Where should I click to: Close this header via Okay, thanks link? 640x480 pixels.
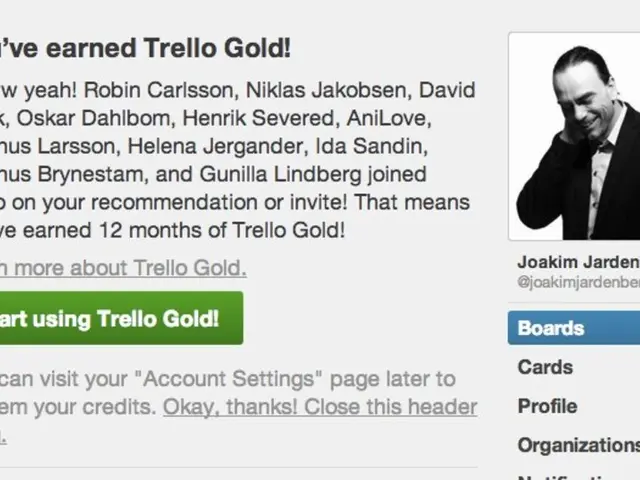320,407
